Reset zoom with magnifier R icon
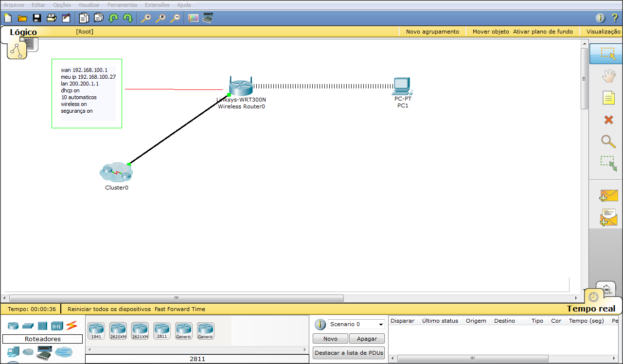Viewport: 623px width, 364px height. tap(160, 18)
